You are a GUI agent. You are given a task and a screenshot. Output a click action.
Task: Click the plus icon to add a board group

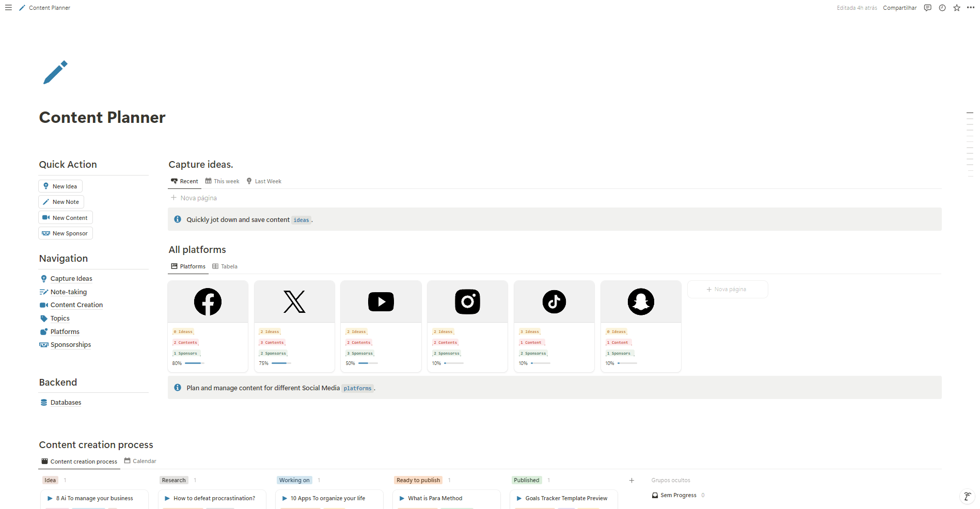tap(631, 480)
